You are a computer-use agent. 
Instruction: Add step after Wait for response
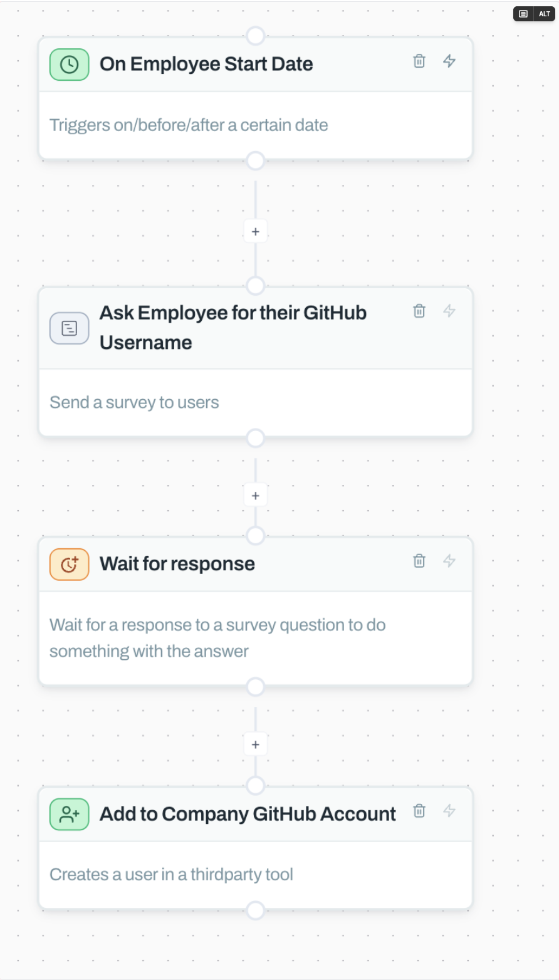pos(255,744)
